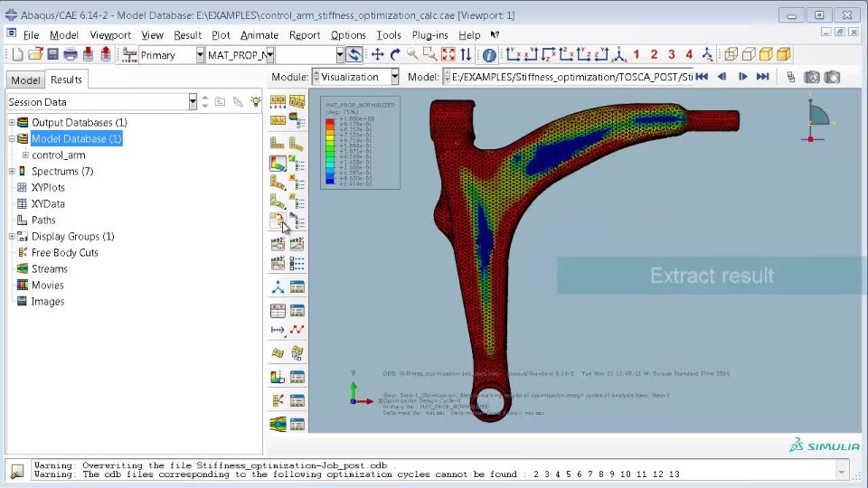Activate the Pan View tool
Screen dimensions: 868x488
(378, 54)
